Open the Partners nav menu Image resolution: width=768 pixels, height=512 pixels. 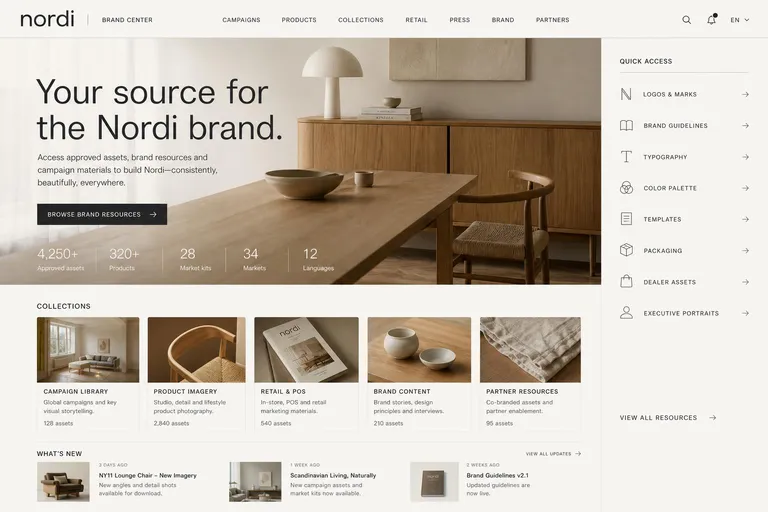point(552,20)
